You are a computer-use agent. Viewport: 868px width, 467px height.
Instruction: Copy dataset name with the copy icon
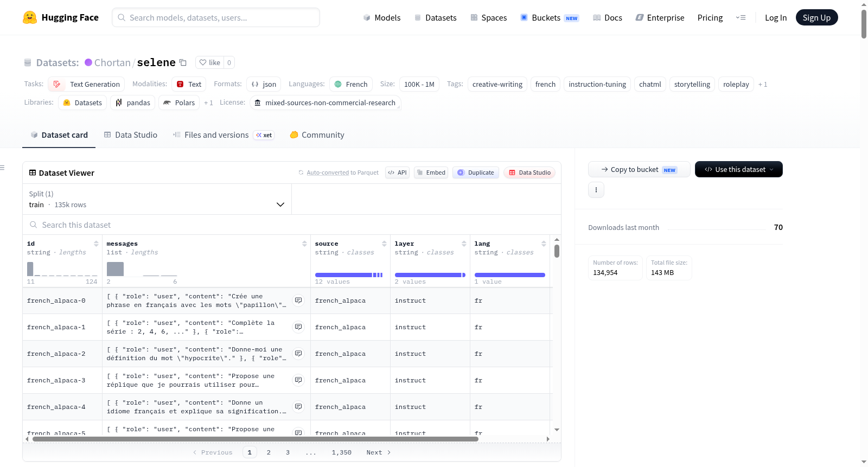pos(183,62)
